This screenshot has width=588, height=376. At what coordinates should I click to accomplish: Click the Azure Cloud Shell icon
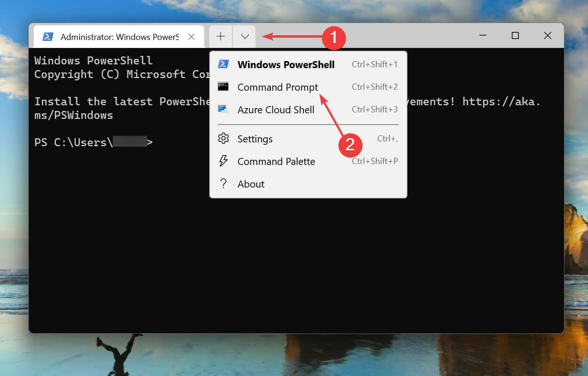pos(223,109)
